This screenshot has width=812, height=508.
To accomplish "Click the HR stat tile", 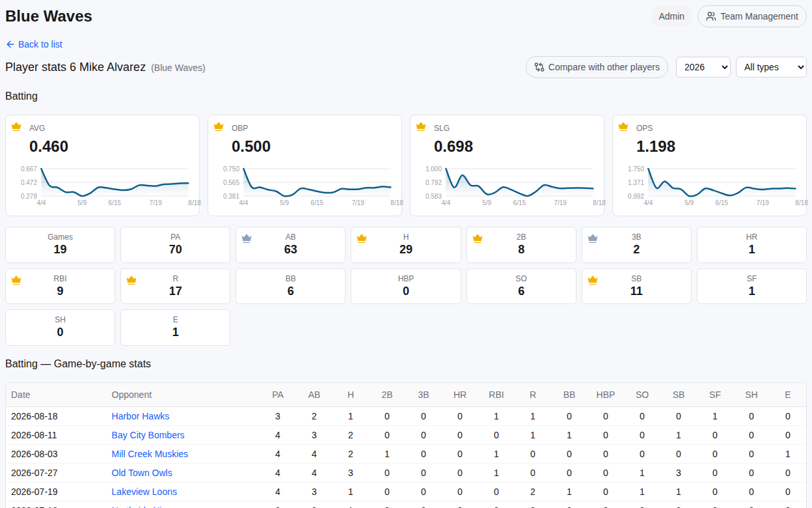I will (x=751, y=244).
